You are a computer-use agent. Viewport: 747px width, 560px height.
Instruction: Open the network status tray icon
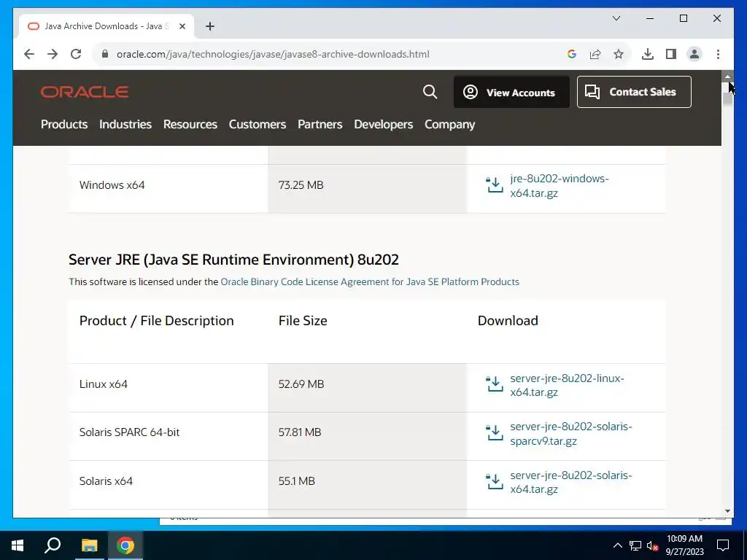[635, 545]
